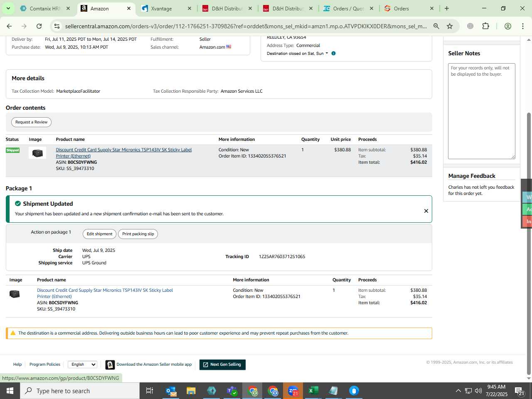Click the browser address bar URL

[246, 26]
